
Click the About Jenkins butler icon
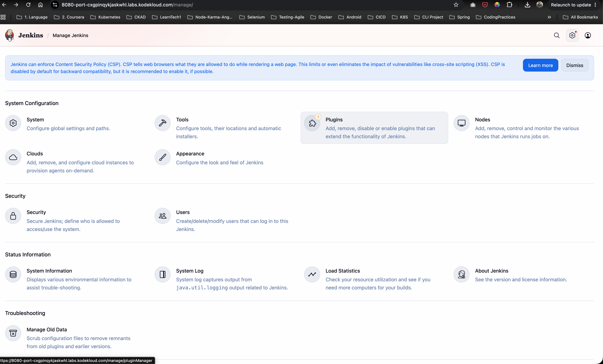coord(462,274)
